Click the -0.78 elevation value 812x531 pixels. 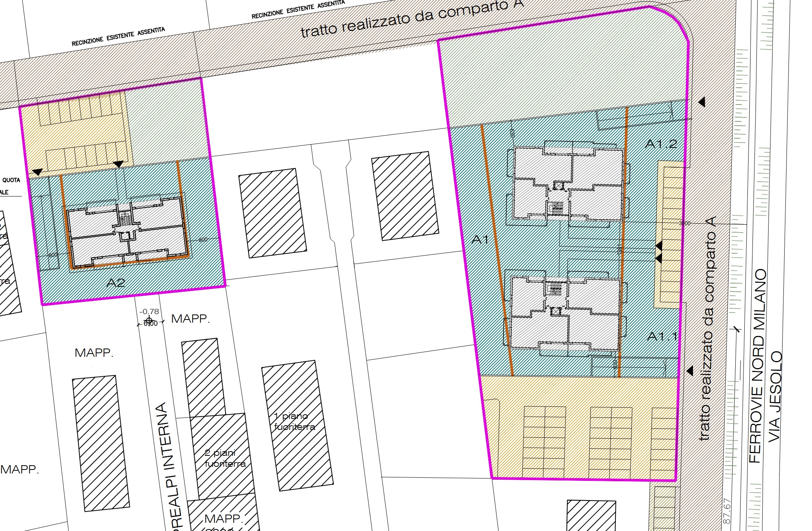coord(149,312)
